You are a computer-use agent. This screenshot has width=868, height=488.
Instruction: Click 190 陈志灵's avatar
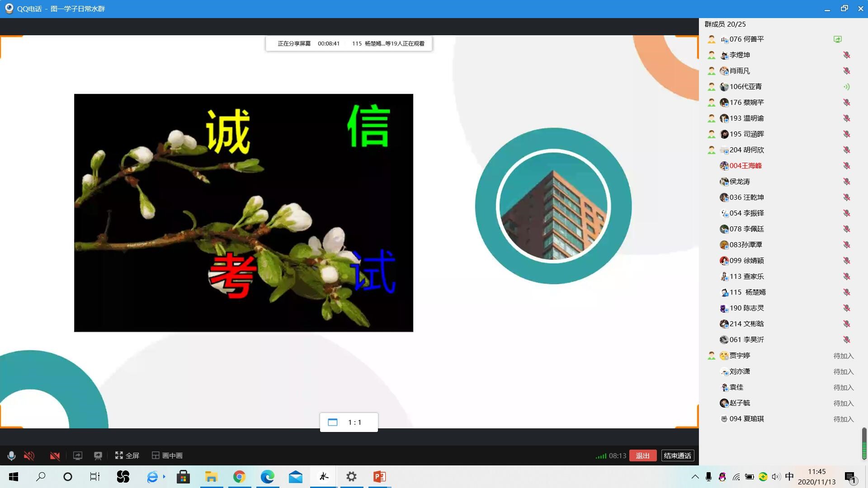724,308
